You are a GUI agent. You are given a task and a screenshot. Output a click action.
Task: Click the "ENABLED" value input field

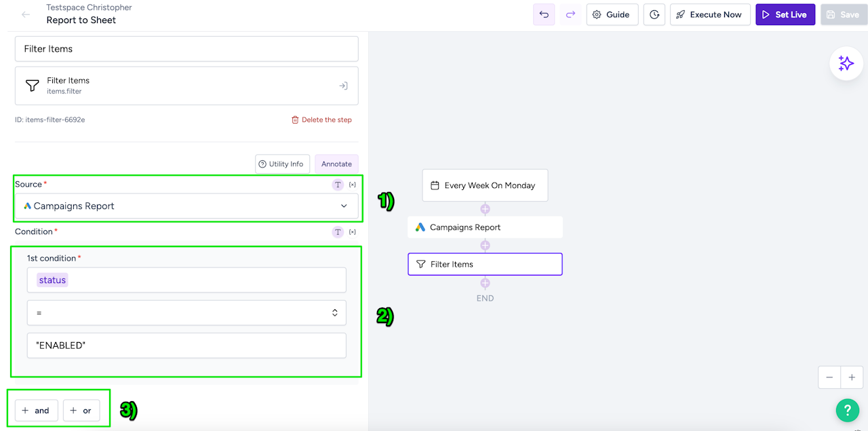point(186,345)
